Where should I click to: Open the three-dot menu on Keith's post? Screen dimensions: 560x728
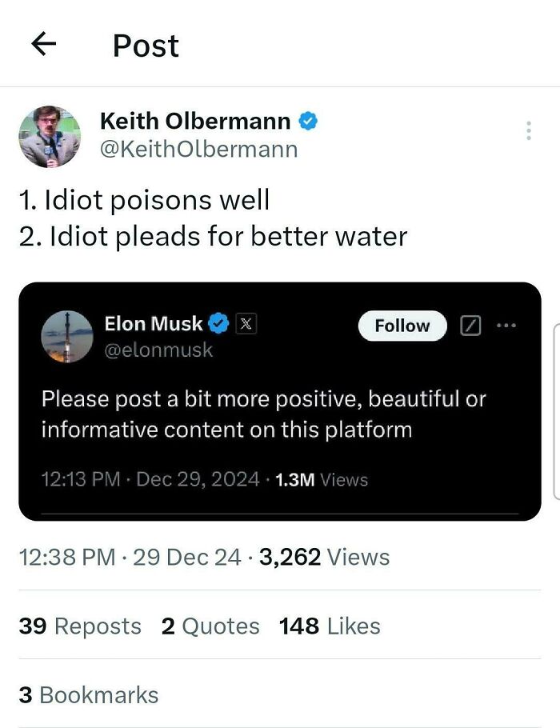coord(528,130)
